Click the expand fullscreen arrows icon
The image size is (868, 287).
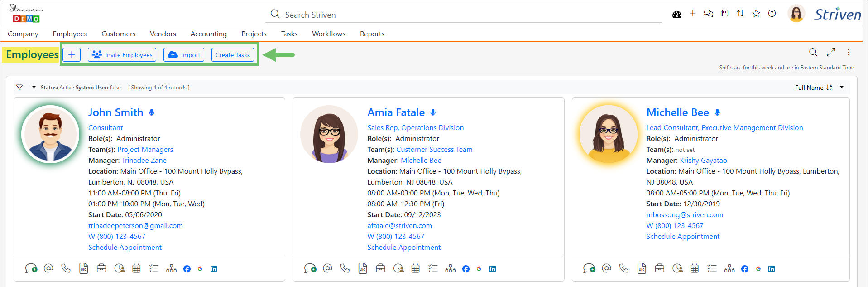click(831, 52)
